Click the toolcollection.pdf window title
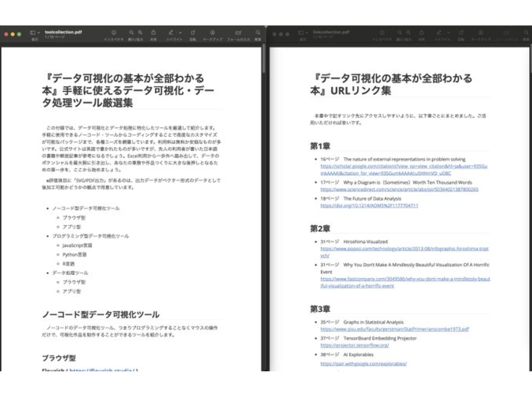 tap(63, 32)
